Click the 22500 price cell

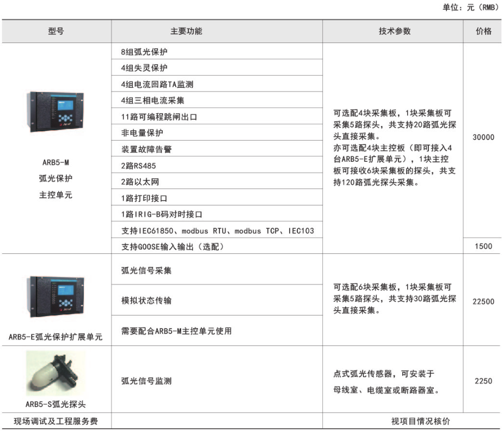483,301
